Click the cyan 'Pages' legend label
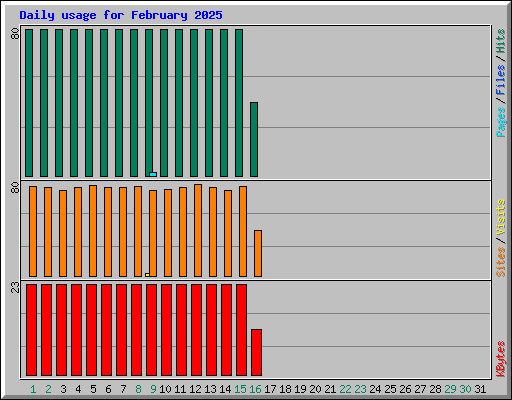 coord(500,122)
